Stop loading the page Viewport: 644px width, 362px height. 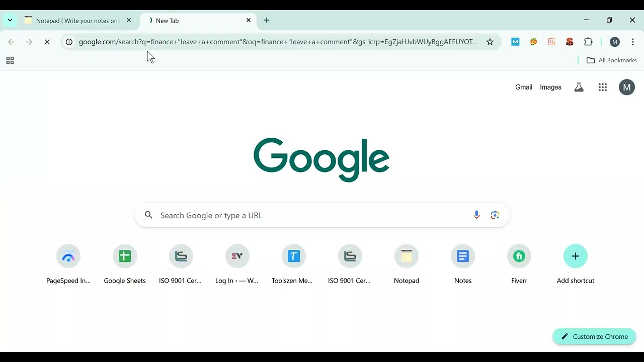click(47, 42)
